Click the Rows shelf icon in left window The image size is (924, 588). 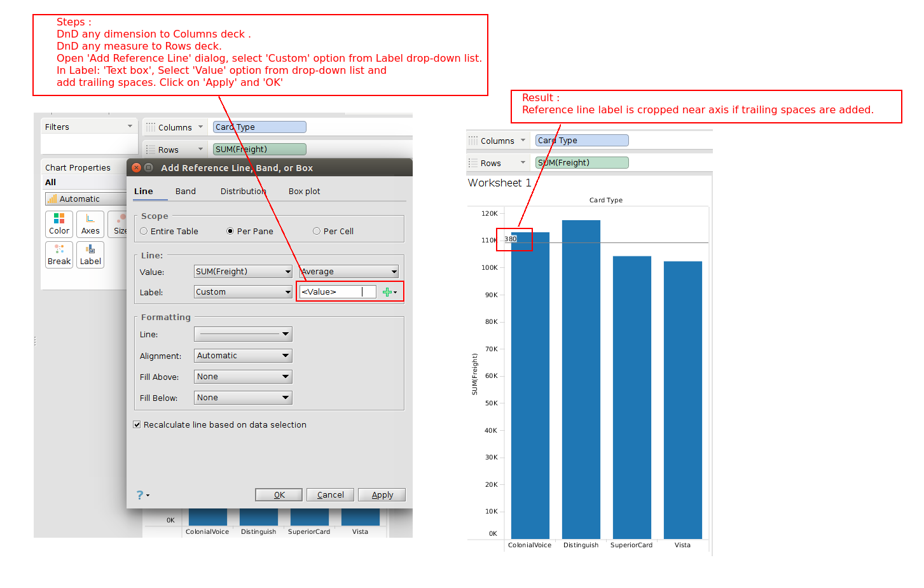(x=151, y=150)
